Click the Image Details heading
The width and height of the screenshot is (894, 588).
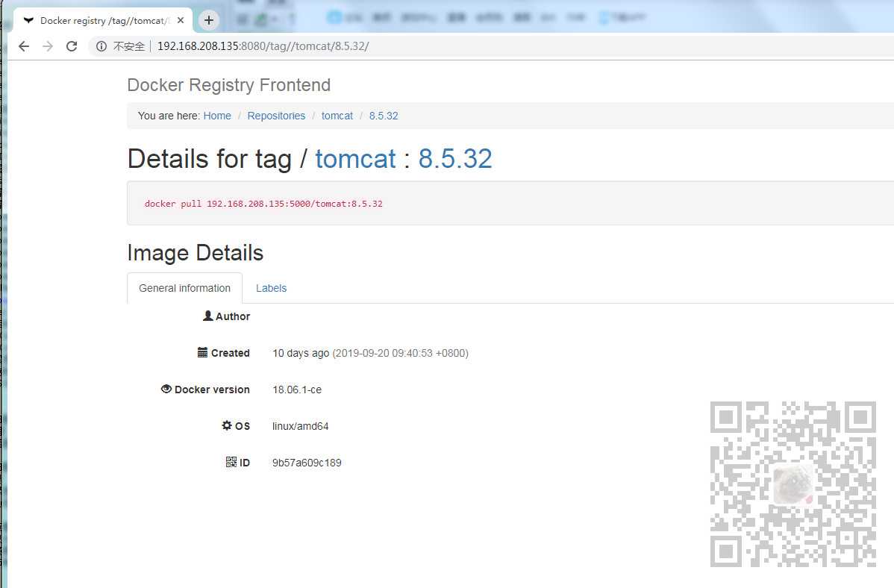(x=195, y=253)
